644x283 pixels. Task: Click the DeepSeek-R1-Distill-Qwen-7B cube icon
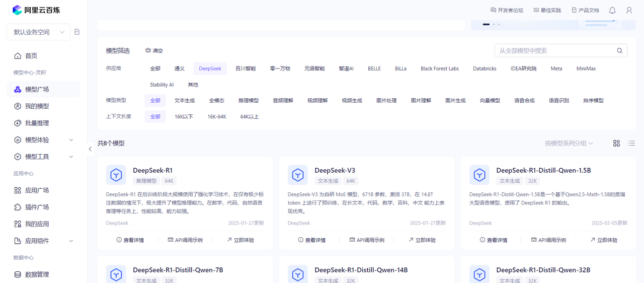(116, 274)
